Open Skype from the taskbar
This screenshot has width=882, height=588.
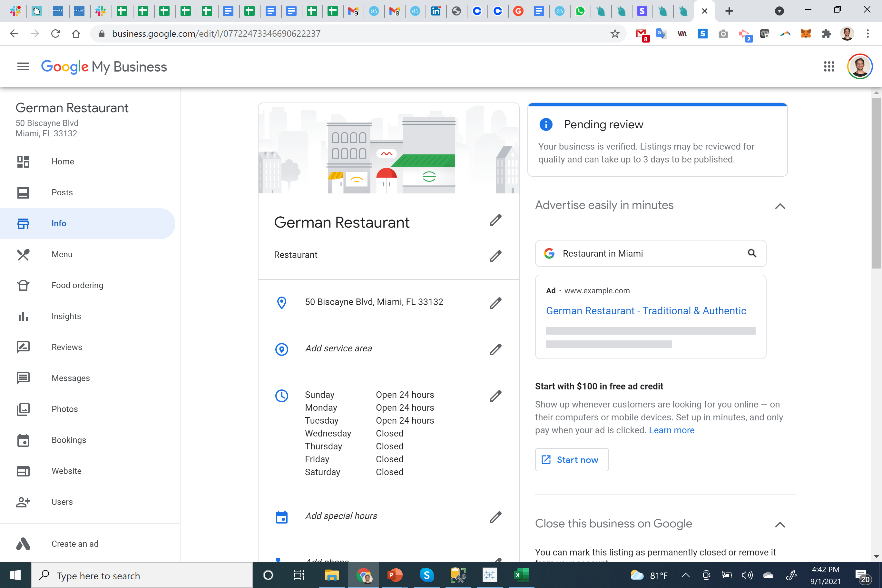tap(426, 575)
